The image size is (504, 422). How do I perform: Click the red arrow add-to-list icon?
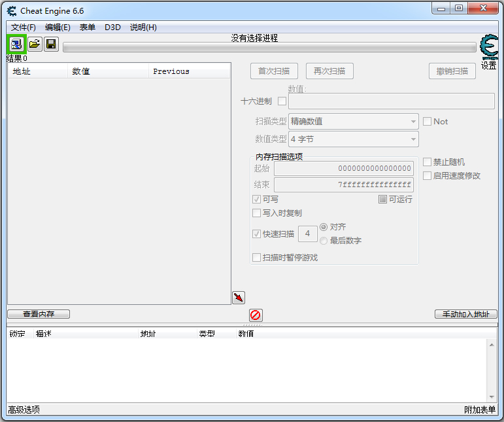tap(239, 298)
